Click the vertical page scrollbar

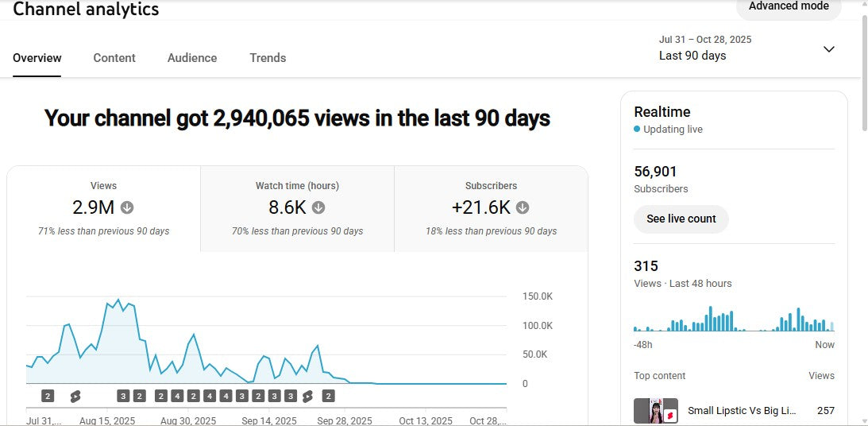coord(864,72)
